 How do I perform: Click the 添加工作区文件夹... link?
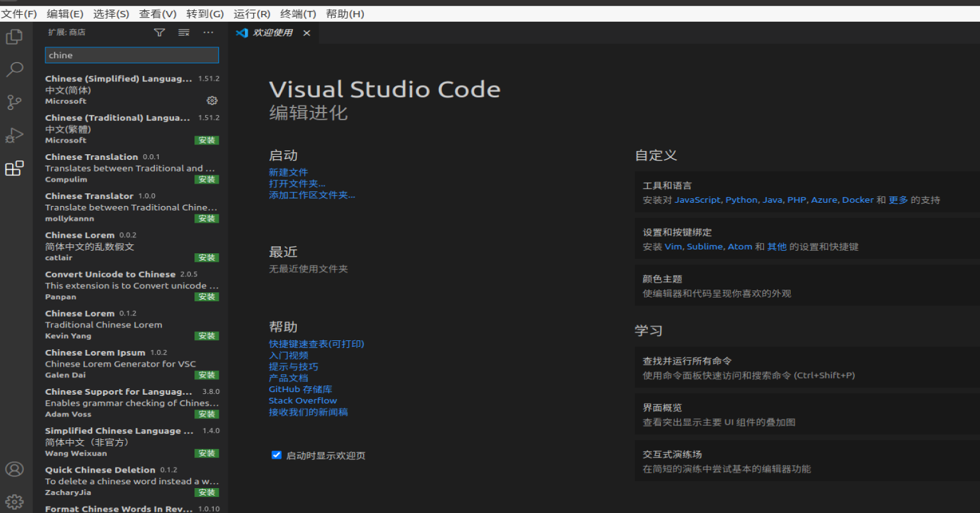(x=312, y=195)
